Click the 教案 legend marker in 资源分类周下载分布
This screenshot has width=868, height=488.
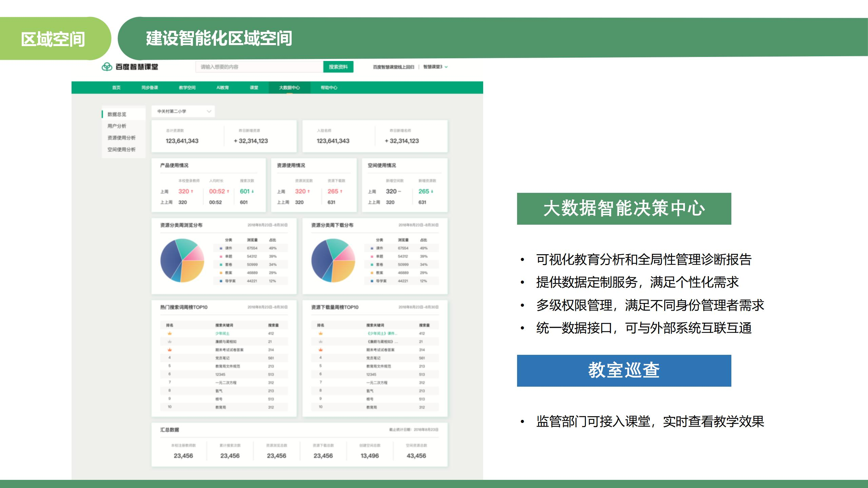click(372, 273)
